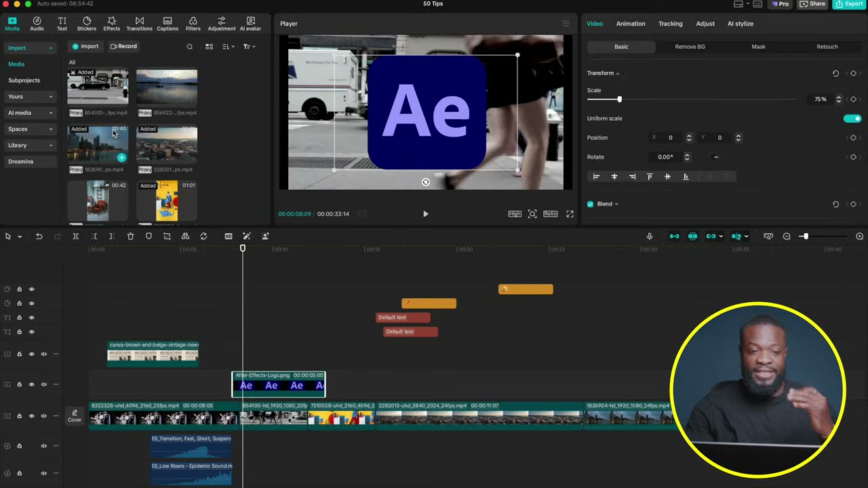Click the align bottom icon
The height and width of the screenshot is (488, 868).
click(x=685, y=176)
